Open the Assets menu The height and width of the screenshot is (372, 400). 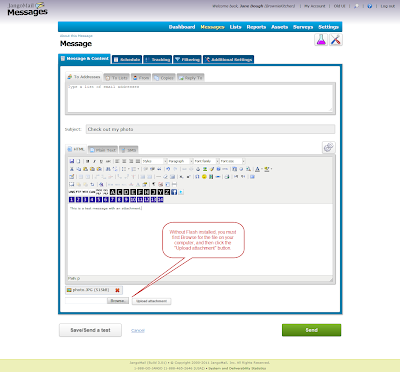coord(279,27)
